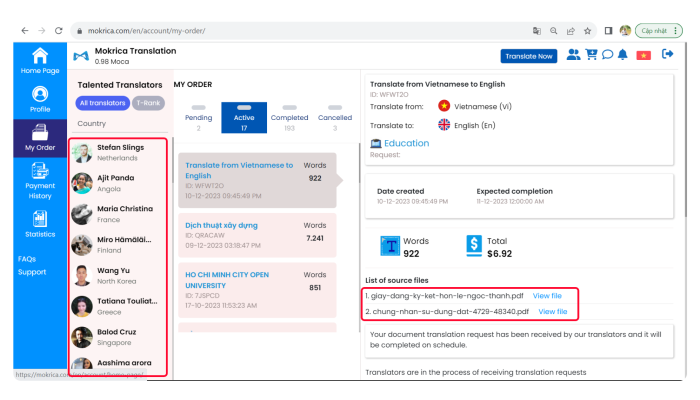Click the Translate Now button
The image size is (700, 400).
click(528, 56)
